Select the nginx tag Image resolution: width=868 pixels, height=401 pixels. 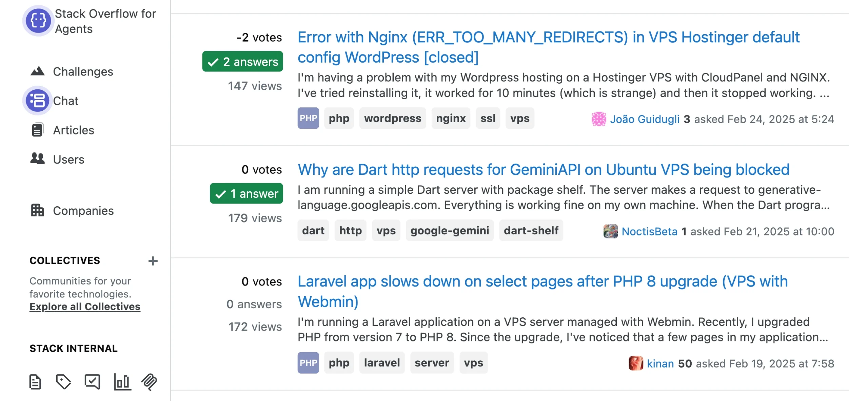451,118
